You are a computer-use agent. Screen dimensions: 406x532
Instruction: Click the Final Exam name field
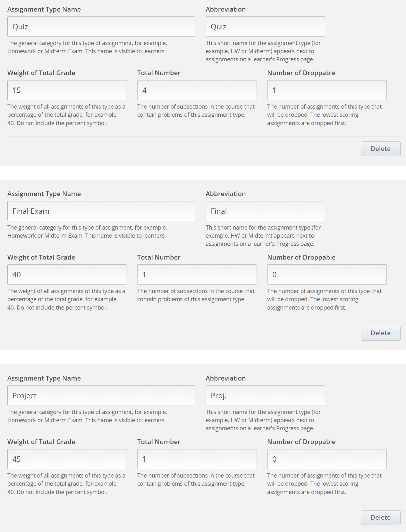(101, 211)
